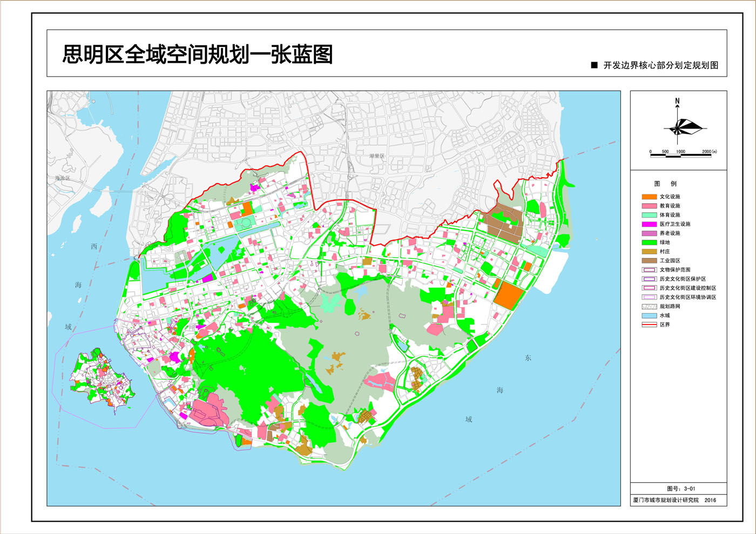Click the '教育设施' legend label

[x=670, y=206]
